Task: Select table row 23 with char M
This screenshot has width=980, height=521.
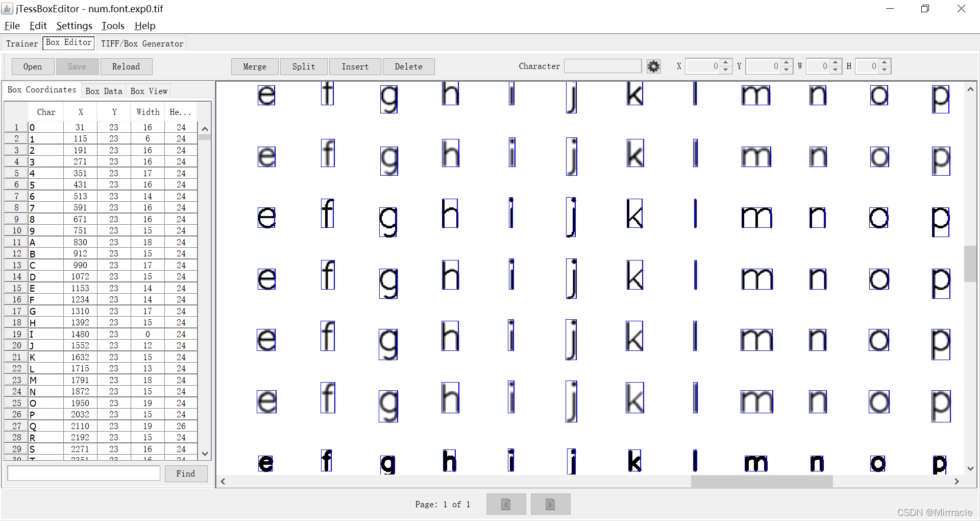Action: coord(101,380)
